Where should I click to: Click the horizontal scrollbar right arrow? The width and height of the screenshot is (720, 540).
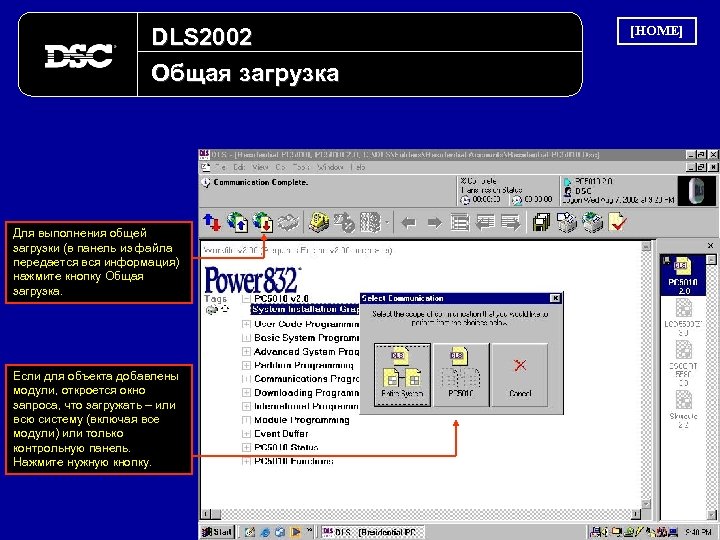click(x=636, y=514)
